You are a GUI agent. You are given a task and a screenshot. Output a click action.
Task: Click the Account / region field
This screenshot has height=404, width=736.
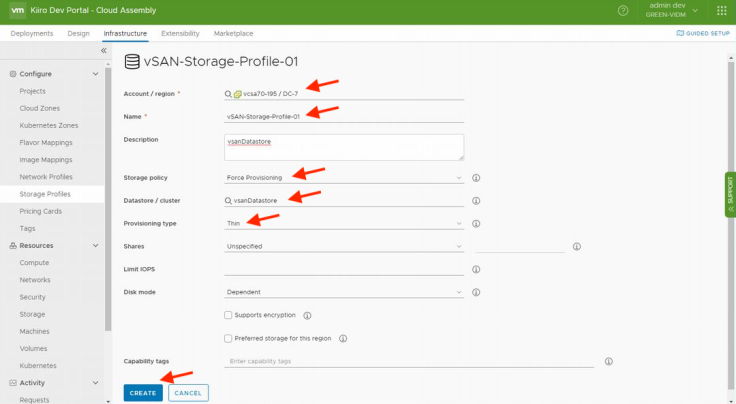click(x=344, y=94)
